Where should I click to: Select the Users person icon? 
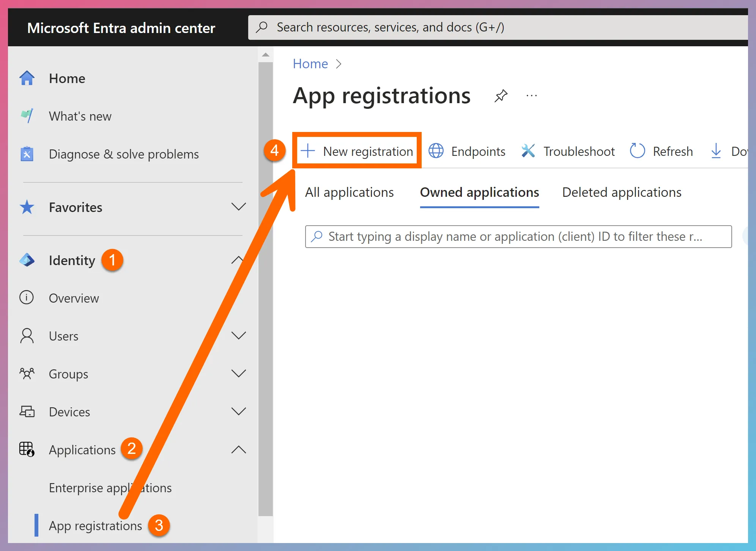coord(27,336)
